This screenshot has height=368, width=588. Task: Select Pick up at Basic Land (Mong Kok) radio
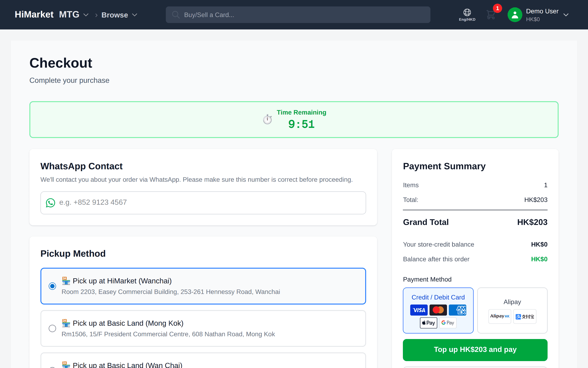(52, 328)
